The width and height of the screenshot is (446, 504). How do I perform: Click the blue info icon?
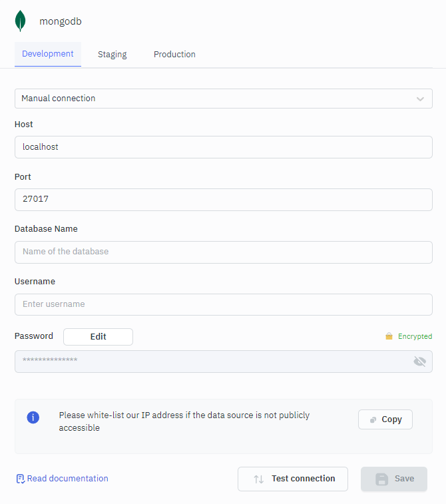(x=33, y=417)
